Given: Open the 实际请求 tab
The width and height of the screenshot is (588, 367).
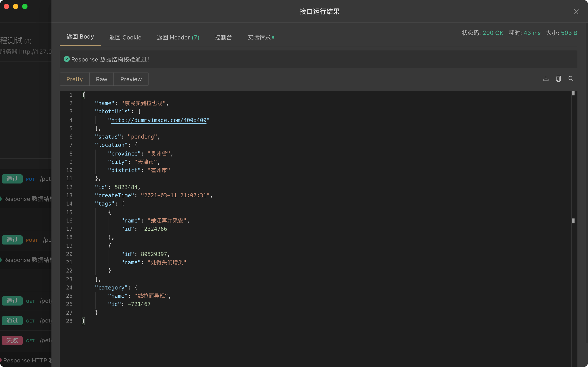Looking at the screenshot, I should pyautogui.click(x=259, y=37).
